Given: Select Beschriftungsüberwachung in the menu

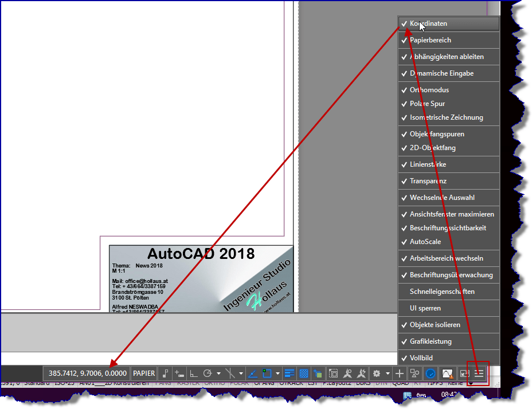Looking at the screenshot, I should tap(448, 275).
